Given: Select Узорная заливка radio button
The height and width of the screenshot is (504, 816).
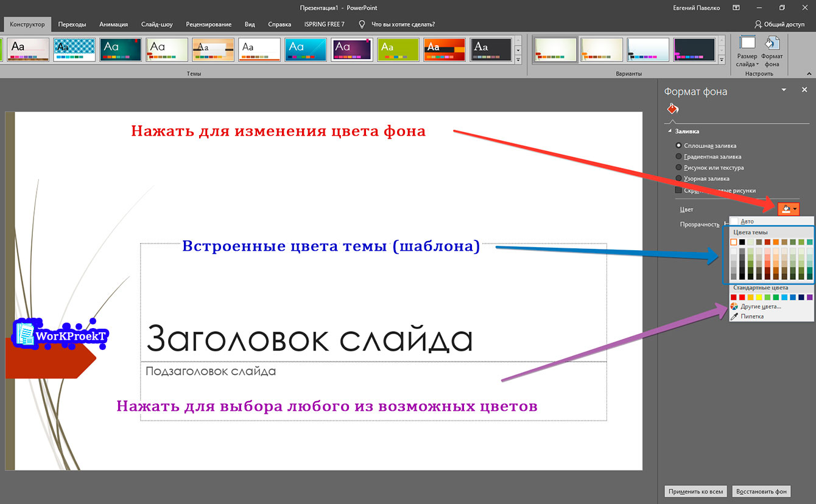Looking at the screenshot, I should (x=679, y=178).
